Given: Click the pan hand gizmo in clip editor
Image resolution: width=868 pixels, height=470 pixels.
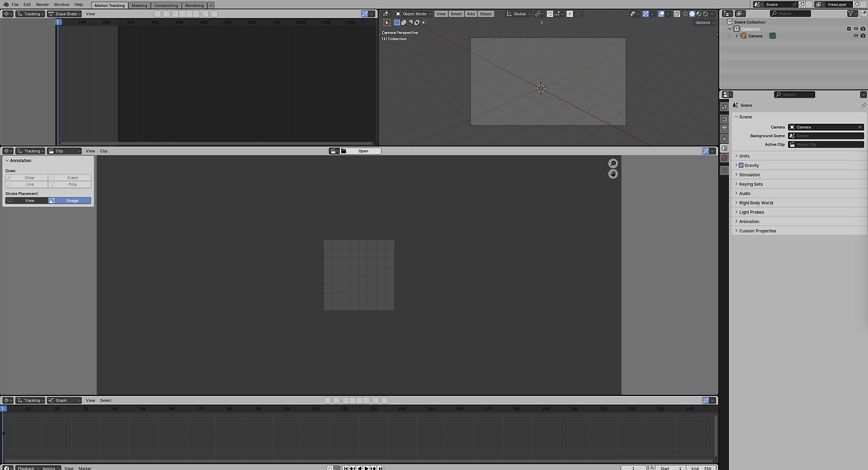Looking at the screenshot, I should coord(613,174).
